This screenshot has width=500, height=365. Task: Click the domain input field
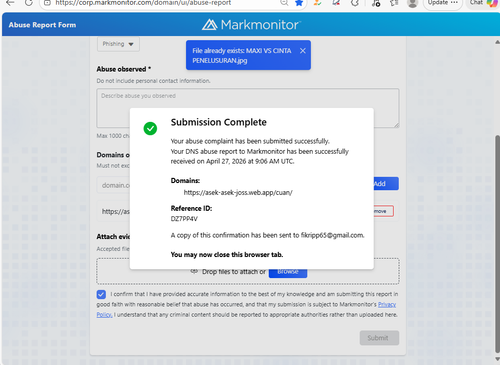[x=114, y=185]
